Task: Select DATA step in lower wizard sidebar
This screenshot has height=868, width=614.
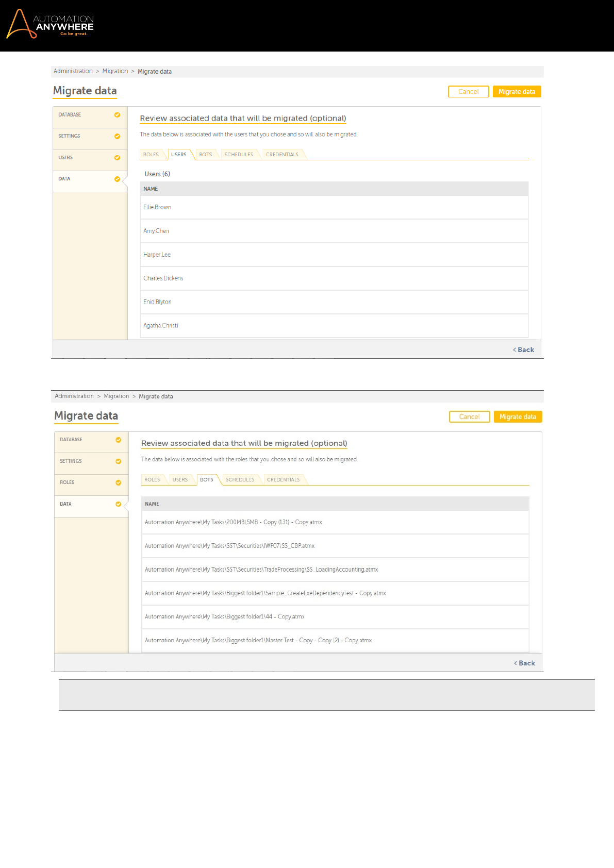Action: [91, 507]
